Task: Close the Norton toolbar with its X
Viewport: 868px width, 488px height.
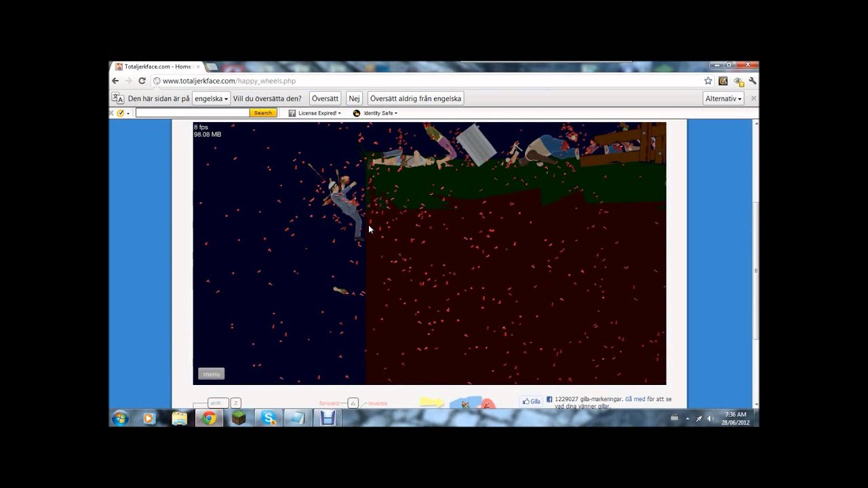Action: (112, 113)
